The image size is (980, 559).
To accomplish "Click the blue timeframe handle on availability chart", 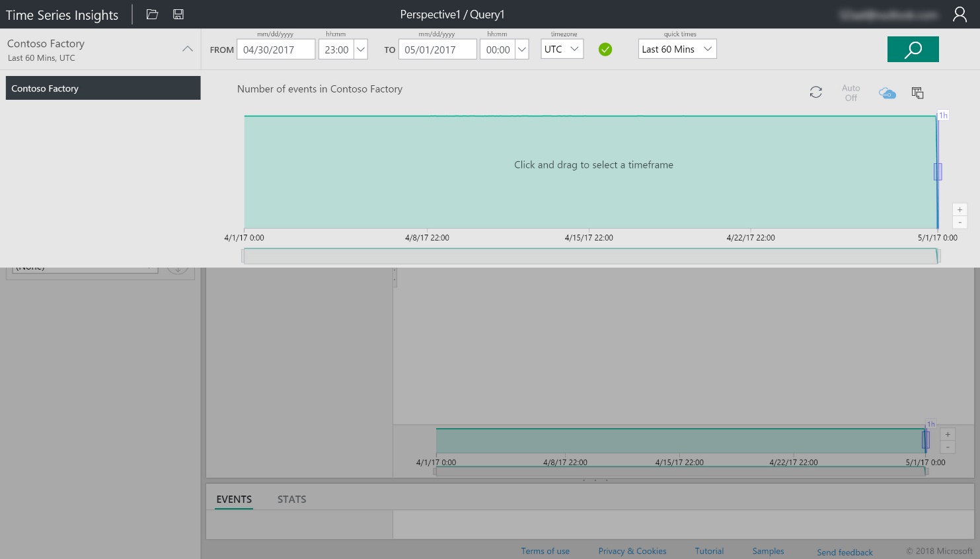I will coord(938,172).
